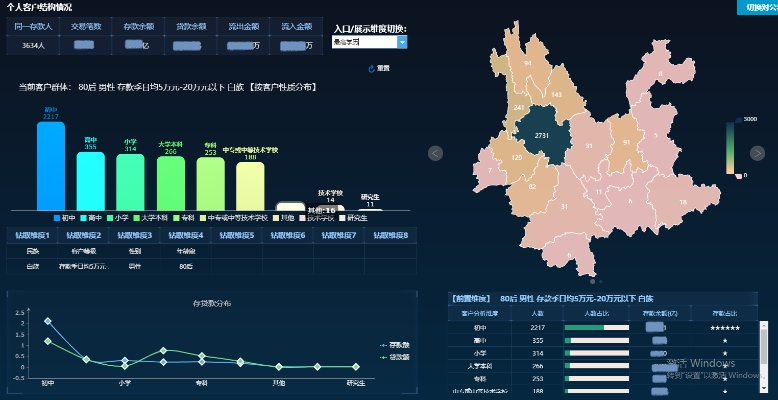The image size is (778, 400).
Task: Click the reset (重置) refresh icon
Action: click(372, 69)
